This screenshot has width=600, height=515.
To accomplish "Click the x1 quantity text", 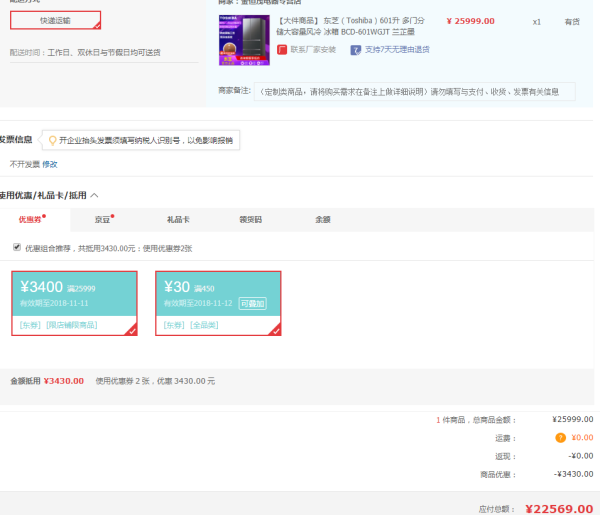I will click(x=536, y=22).
